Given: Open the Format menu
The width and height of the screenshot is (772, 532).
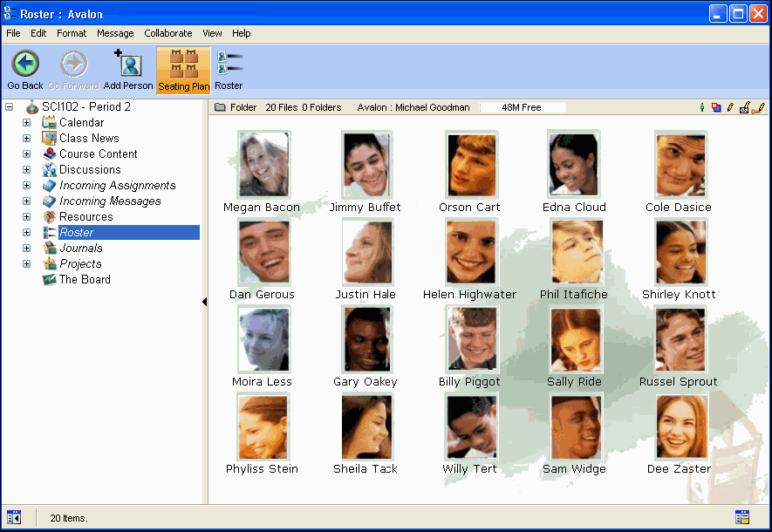Looking at the screenshot, I should click(x=72, y=33).
